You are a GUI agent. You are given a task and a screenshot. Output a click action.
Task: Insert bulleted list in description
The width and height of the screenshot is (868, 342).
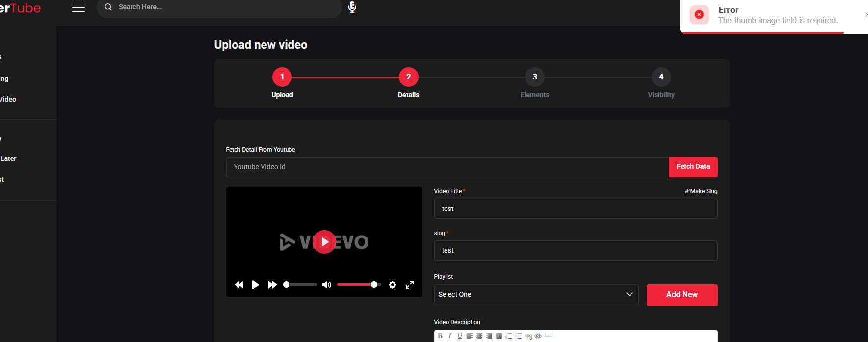click(x=519, y=336)
